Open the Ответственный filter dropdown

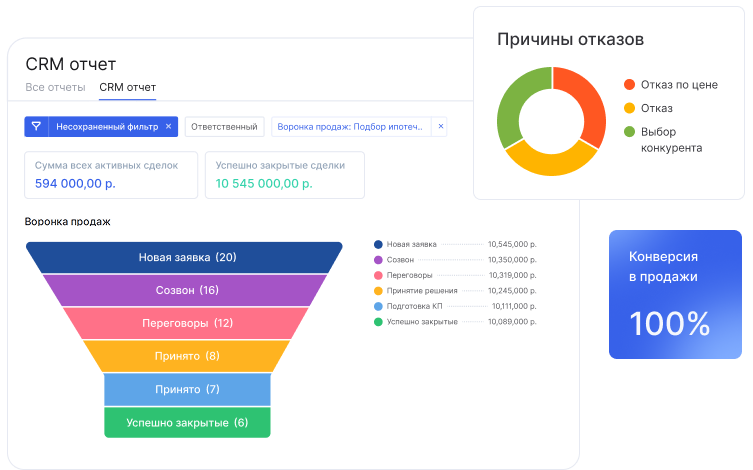point(225,126)
